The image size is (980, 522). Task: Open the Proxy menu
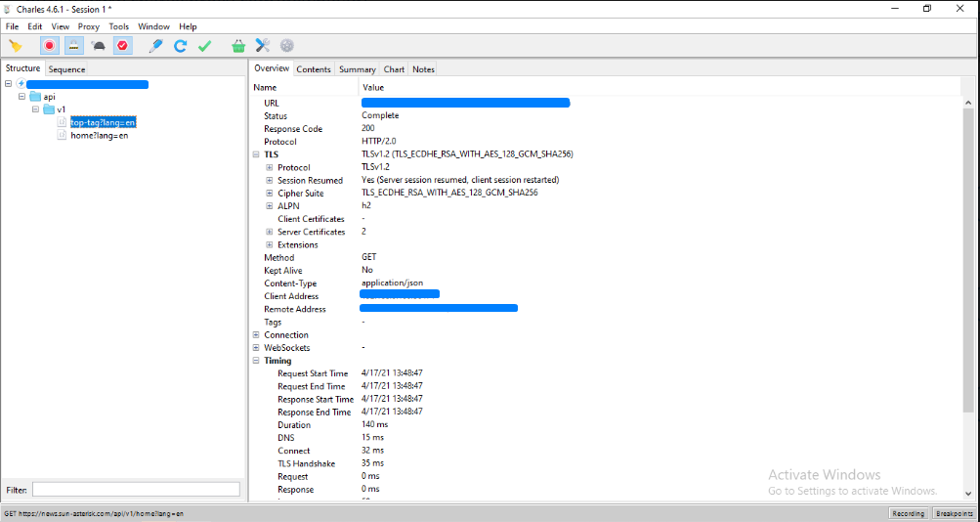coord(89,26)
